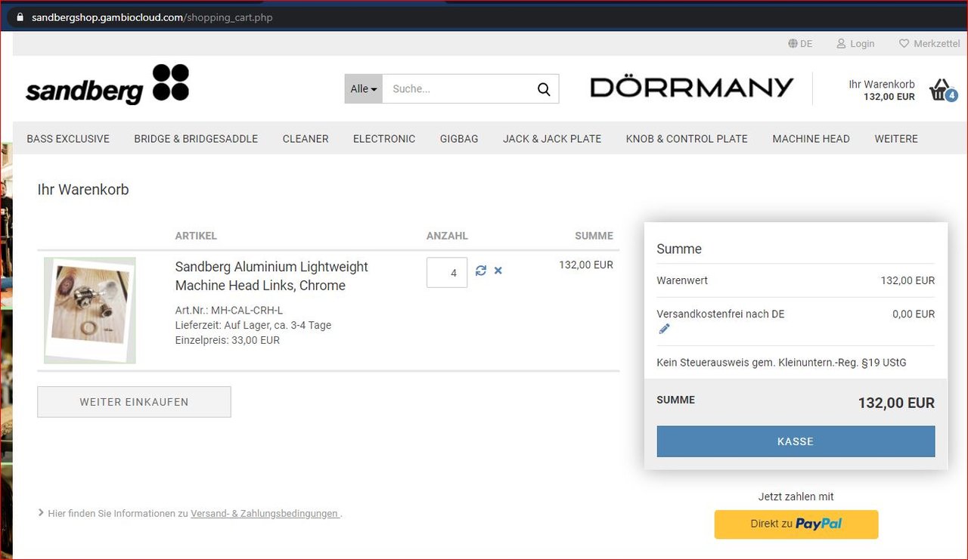Click Kein Steuerausweis Kleinuntern.-Reg. text
The image size is (968, 560).
pyautogui.click(x=781, y=363)
